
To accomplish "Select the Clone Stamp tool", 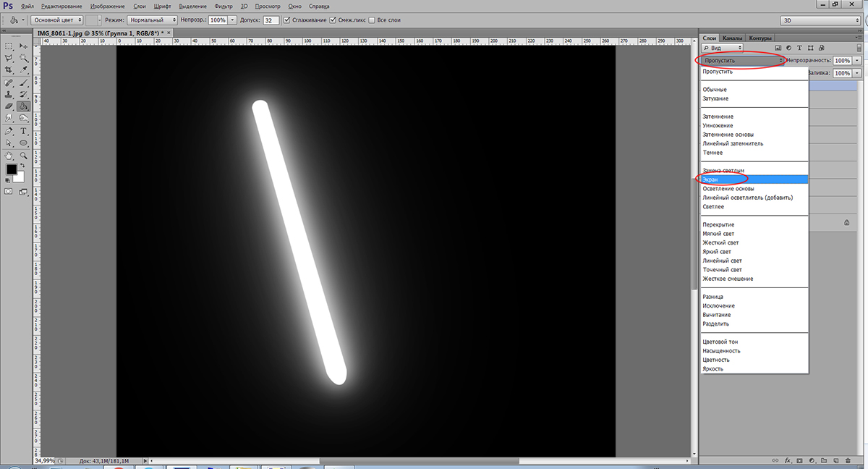I will (x=9, y=94).
